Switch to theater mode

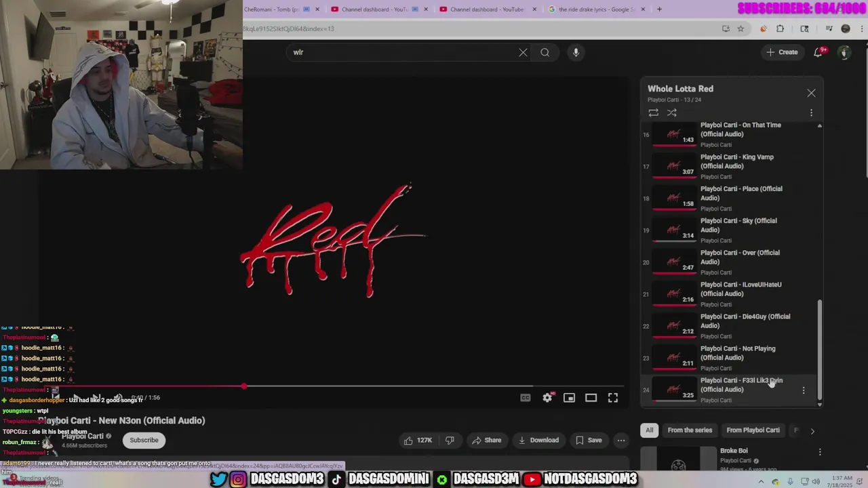pyautogui.click(x=591, y=398)
